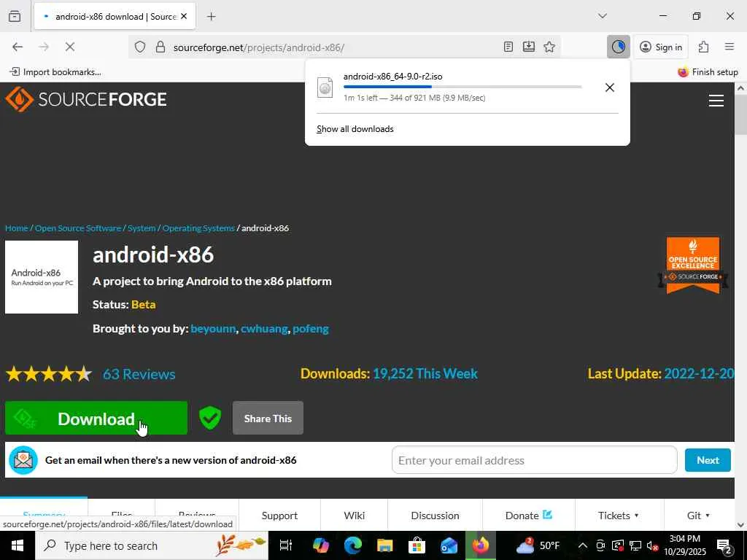
Task: Open beyounn's profile
Action: pos(213,329)
